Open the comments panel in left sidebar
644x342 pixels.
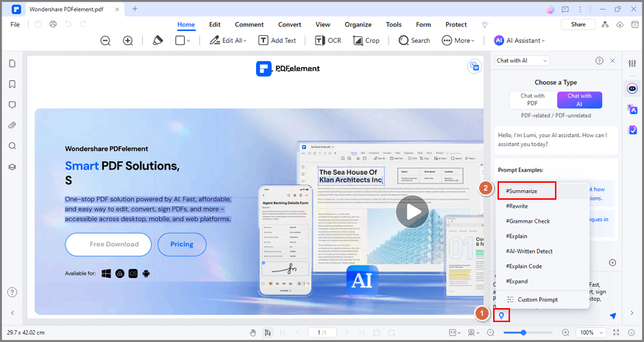click(13, 105)
